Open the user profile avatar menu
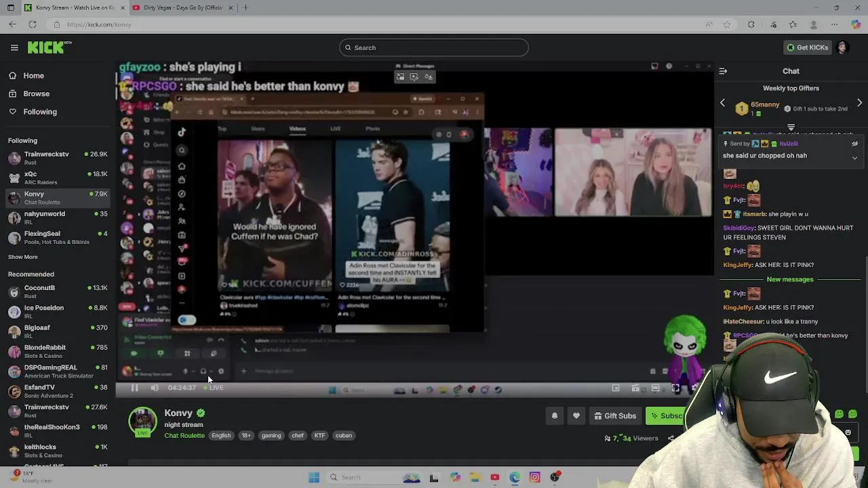Viewport: 868px width, 488px height. (842, 47)
